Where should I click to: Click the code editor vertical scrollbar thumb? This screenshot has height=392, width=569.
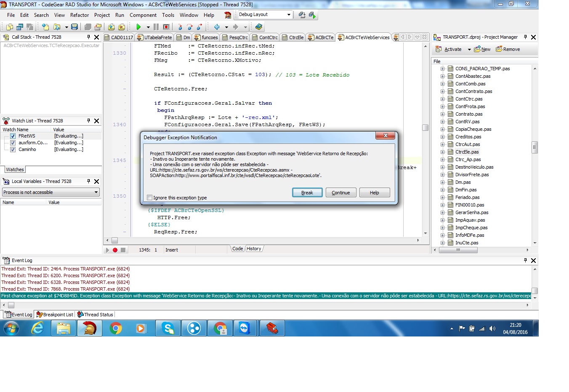(x=425, y=128)
